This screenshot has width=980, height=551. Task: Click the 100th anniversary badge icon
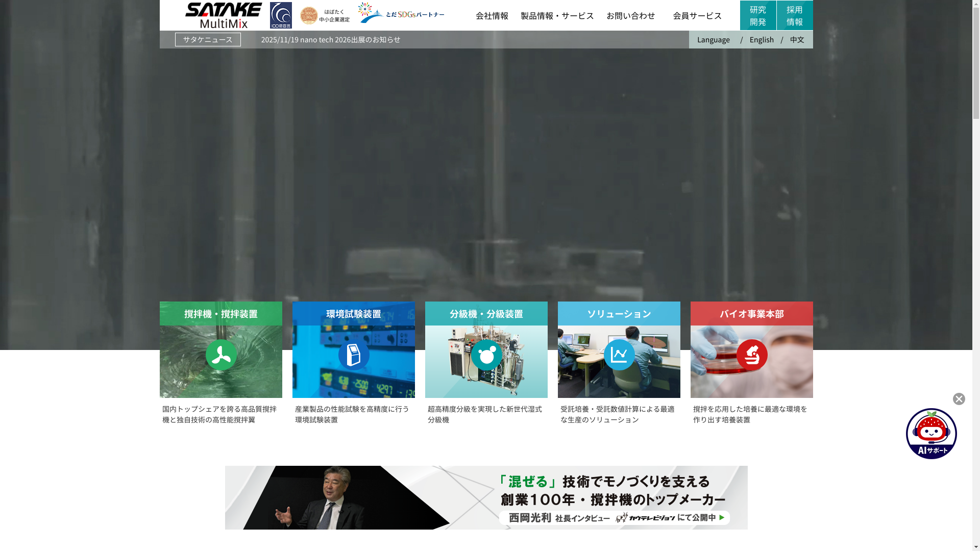281,15
